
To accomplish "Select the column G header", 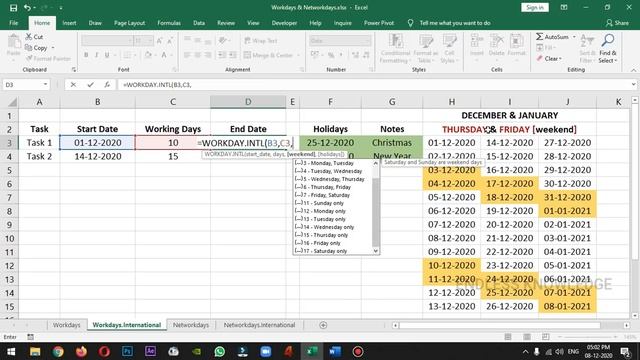I will click(x=392, y=102).
